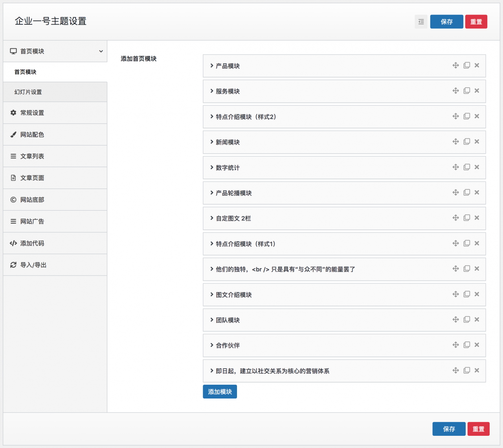
Task: Open the 导入/导出 section
Action: [33, 265]
